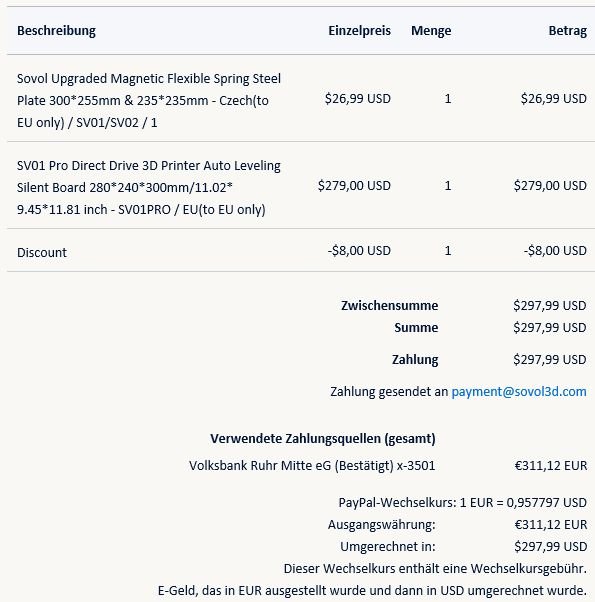Select the Discount row label
Viewport: 595px width, 602px height.
42,252
